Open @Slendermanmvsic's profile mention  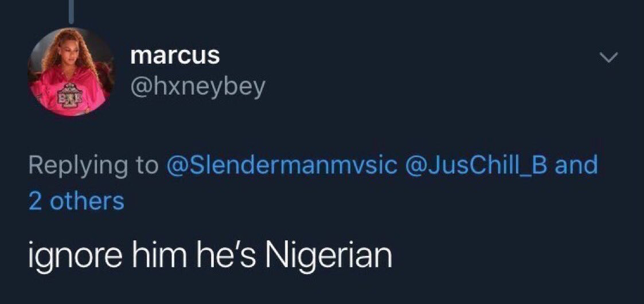click(282, 166)
